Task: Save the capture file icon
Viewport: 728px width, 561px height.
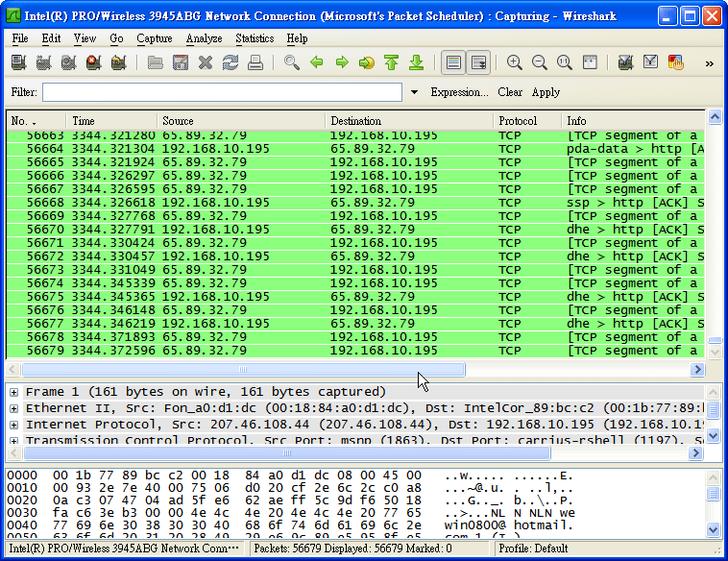Action: (x=181, y=62)
